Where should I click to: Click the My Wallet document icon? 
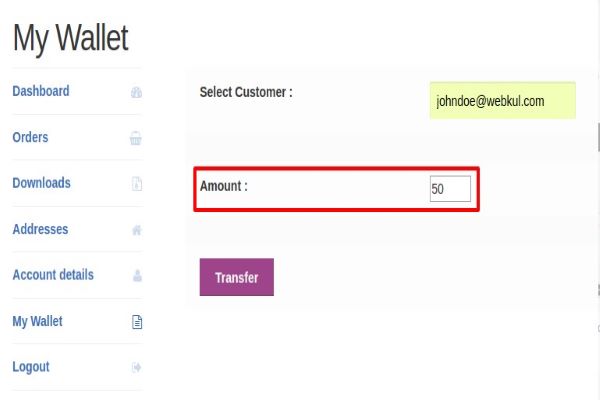(137, 322)
